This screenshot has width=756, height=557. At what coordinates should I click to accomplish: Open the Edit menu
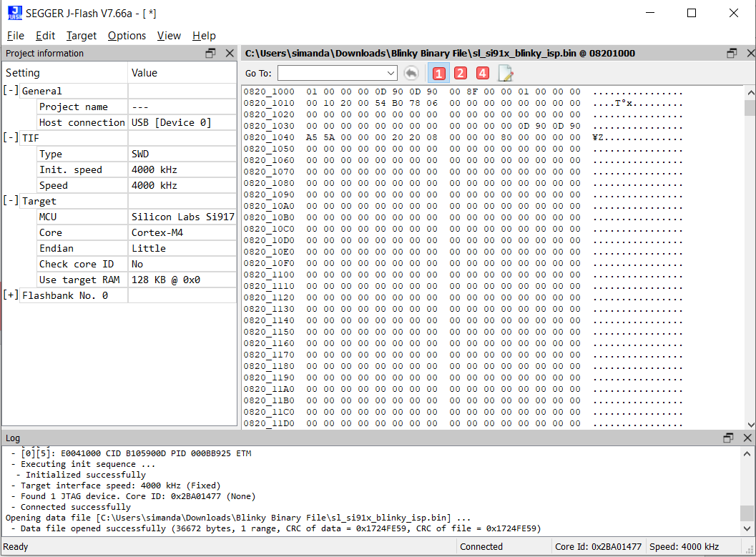[45, 36]
